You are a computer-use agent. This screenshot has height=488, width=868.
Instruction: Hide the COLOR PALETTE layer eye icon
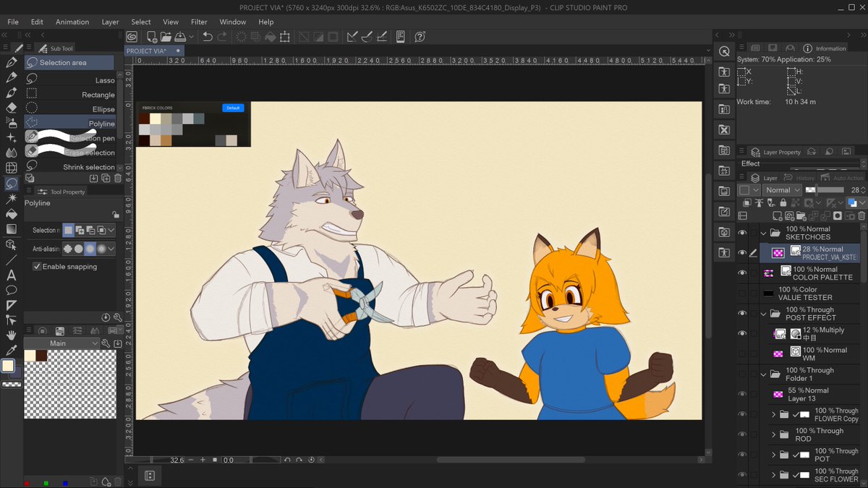coord(742,273)
